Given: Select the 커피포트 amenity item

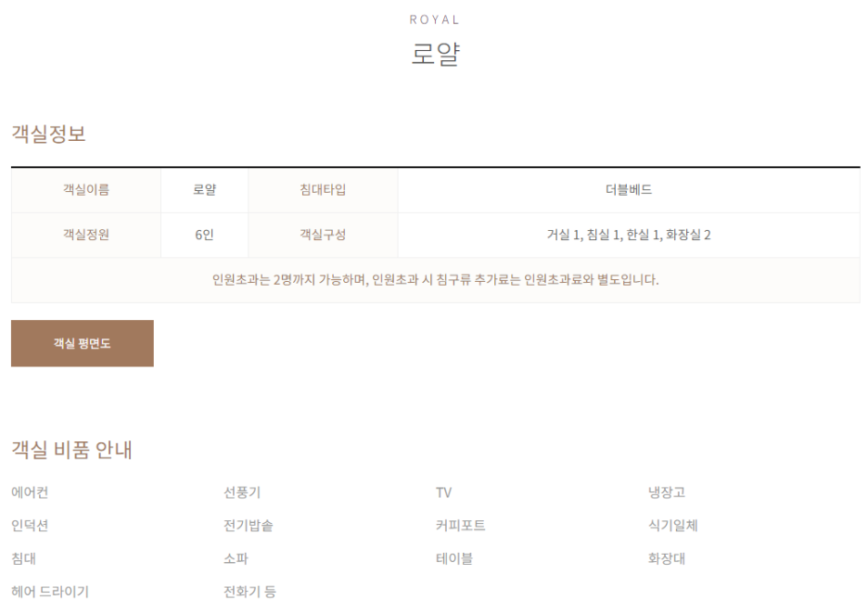Looking at the screenshot, I should 461,526.
